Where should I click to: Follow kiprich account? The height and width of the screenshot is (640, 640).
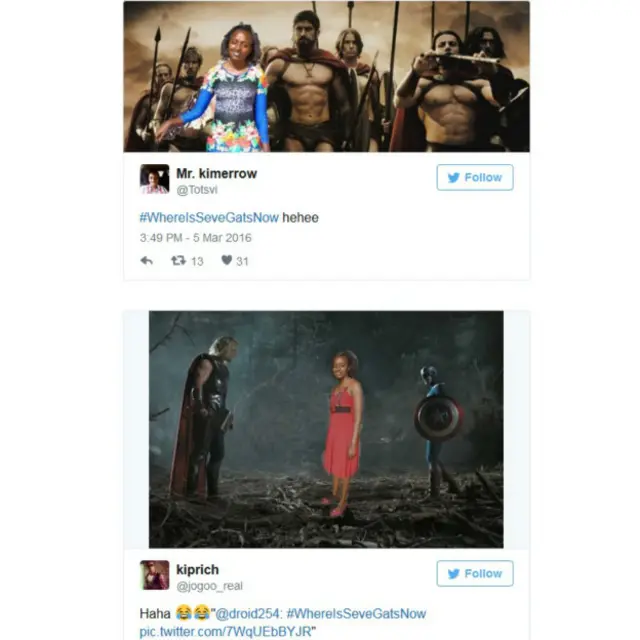475,573
